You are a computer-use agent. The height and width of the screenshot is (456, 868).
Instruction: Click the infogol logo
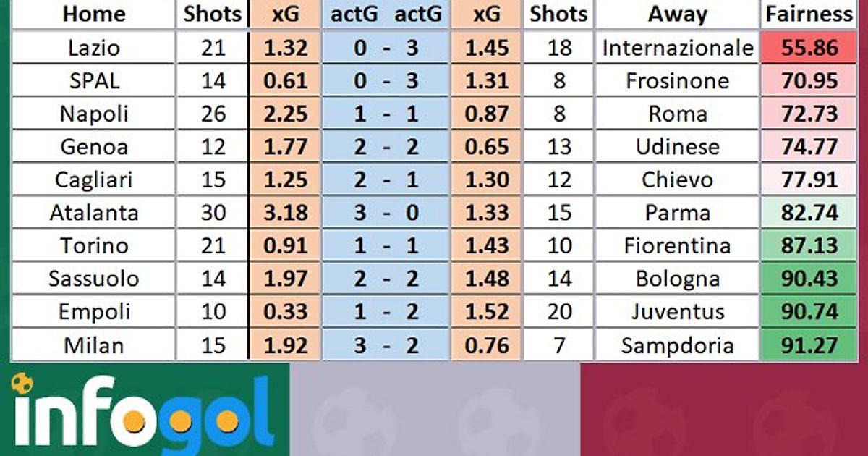coord(142,413)
